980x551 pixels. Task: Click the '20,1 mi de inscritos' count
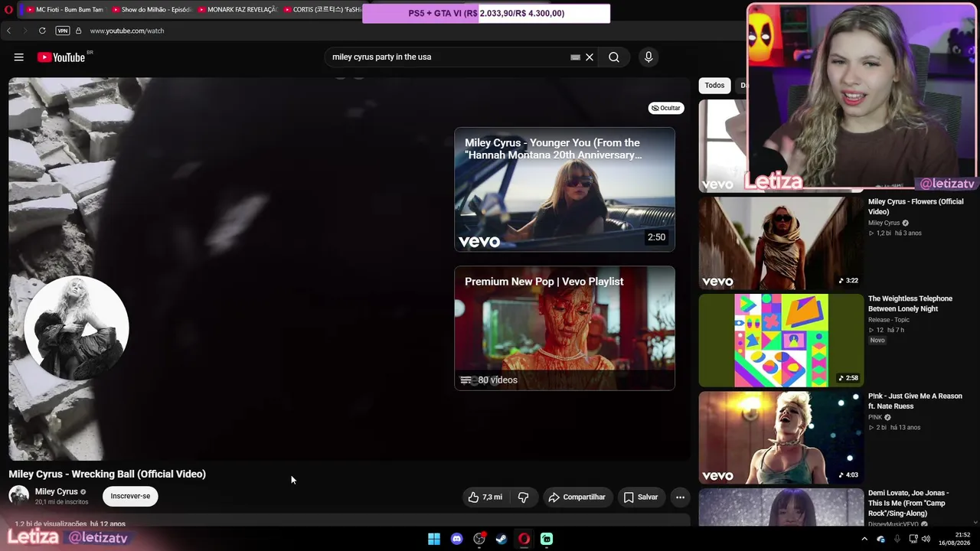pos(62,502)
